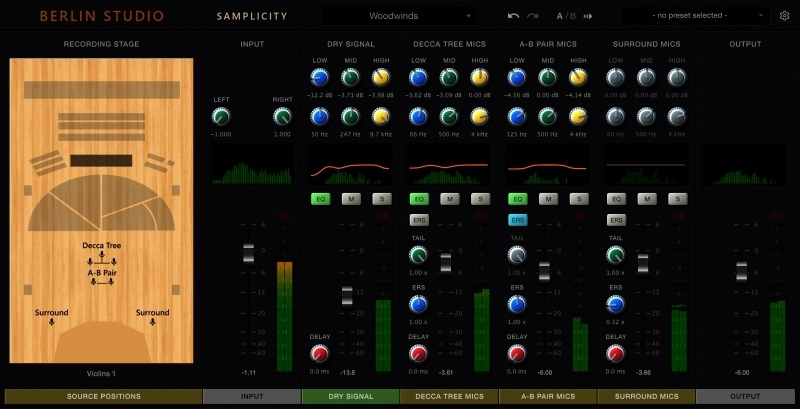This screenshot has height=409, width=800.
Task: Click the Decca Tree LOW gain knob
Action: point(418,78)
